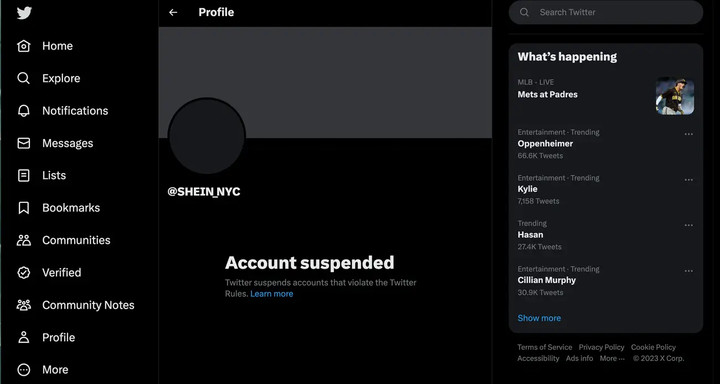Open Home via the house icon

(x=23, y=46)
